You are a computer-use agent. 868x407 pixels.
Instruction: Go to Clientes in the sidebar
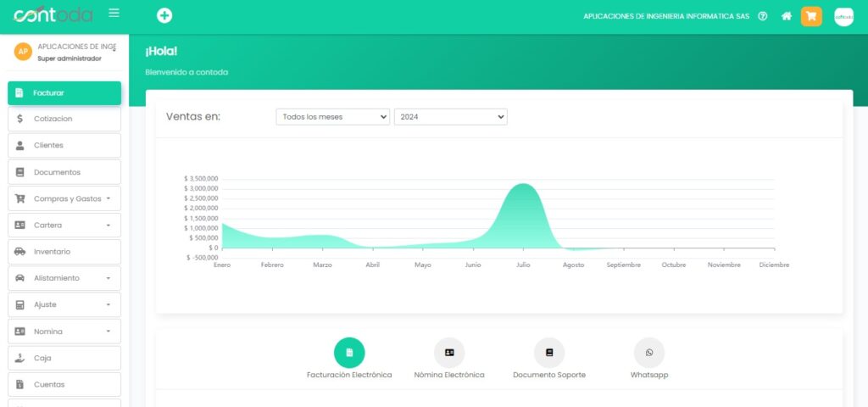pyautogui.click(x=64, y=145)
